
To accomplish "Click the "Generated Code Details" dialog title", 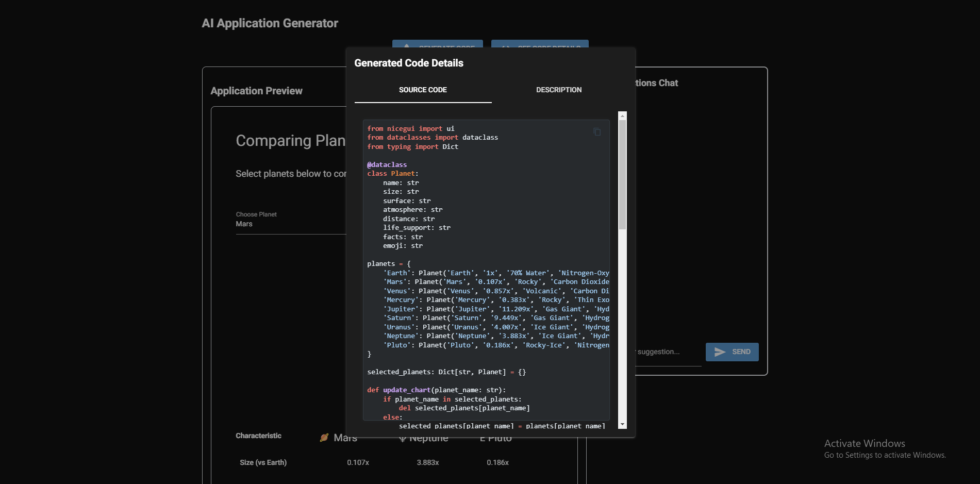I will 409,63.
